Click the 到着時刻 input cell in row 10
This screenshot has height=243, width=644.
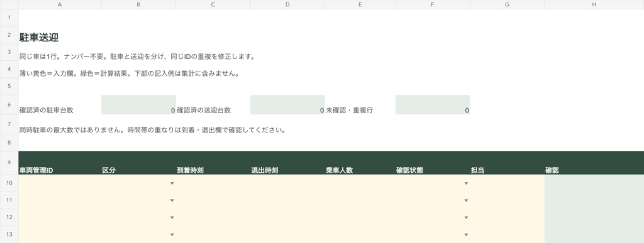[213, 183]
